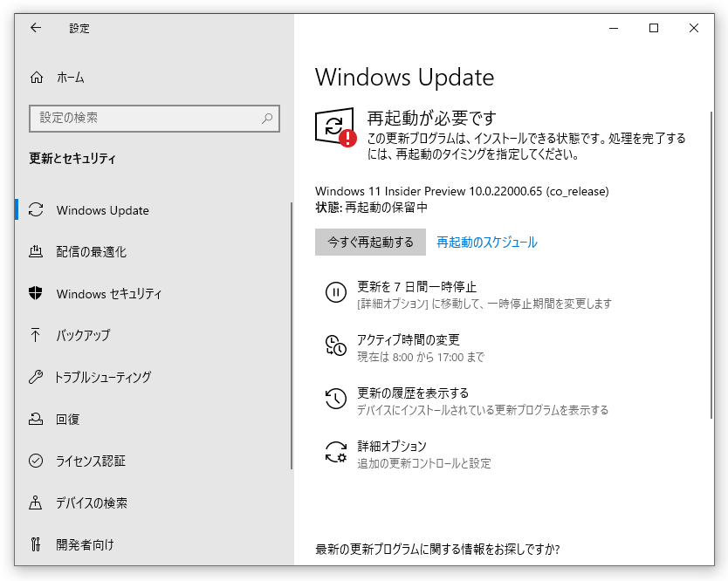Click the デバイスの検索 person locator icon

pos(35,502)
